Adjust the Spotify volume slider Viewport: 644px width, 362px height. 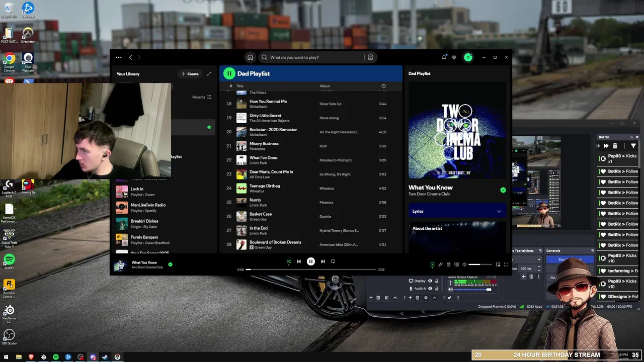point(481,264)
